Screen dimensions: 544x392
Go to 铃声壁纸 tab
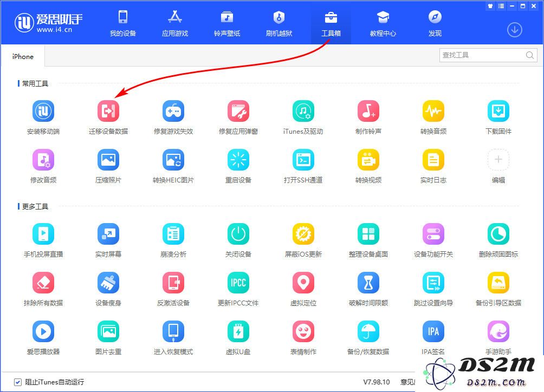pyautogui.click(x=227, y=23)
